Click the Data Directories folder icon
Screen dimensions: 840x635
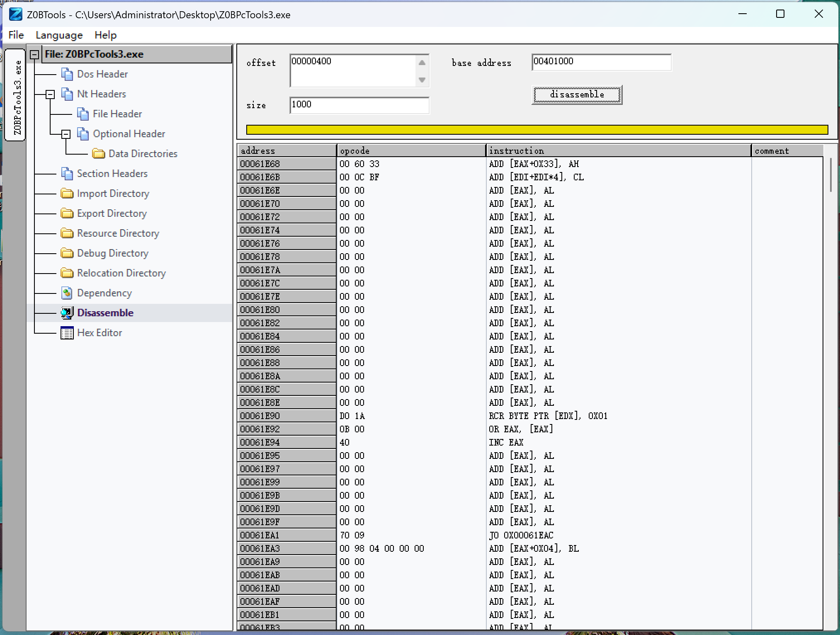click(99, 154)
